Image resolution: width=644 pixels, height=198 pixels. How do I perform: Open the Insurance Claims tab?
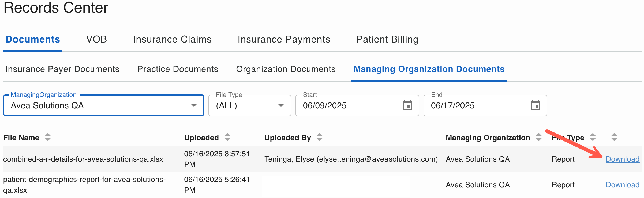click(x=172, y=39)
